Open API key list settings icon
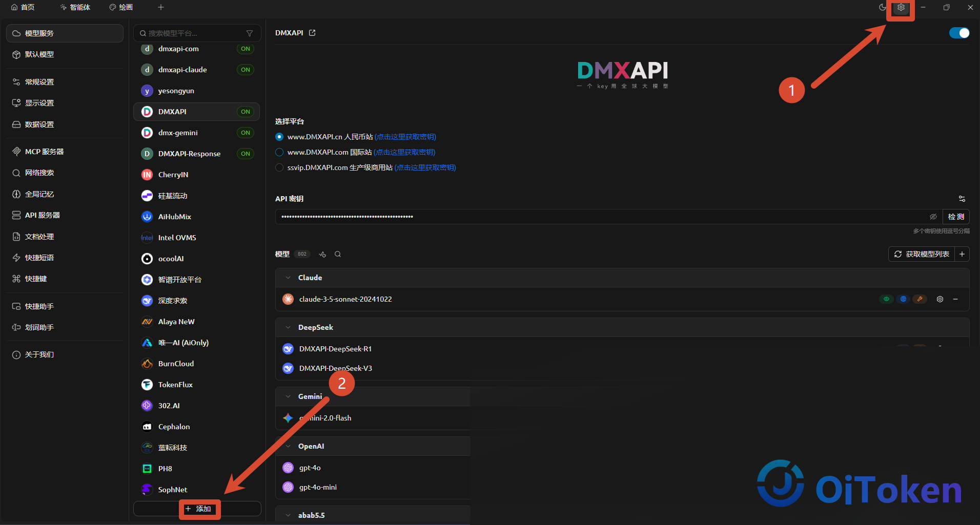Screen dimensions: 980x525 (962, 199)
